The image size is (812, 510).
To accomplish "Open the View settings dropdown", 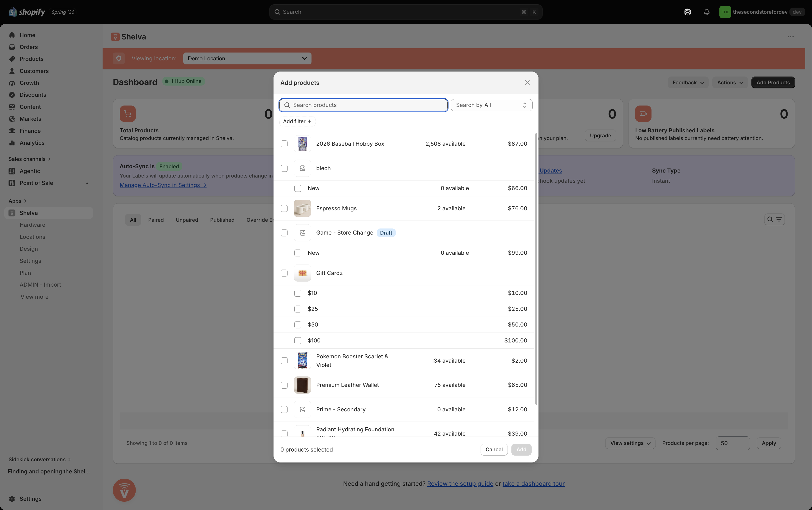I will (630, 443).
